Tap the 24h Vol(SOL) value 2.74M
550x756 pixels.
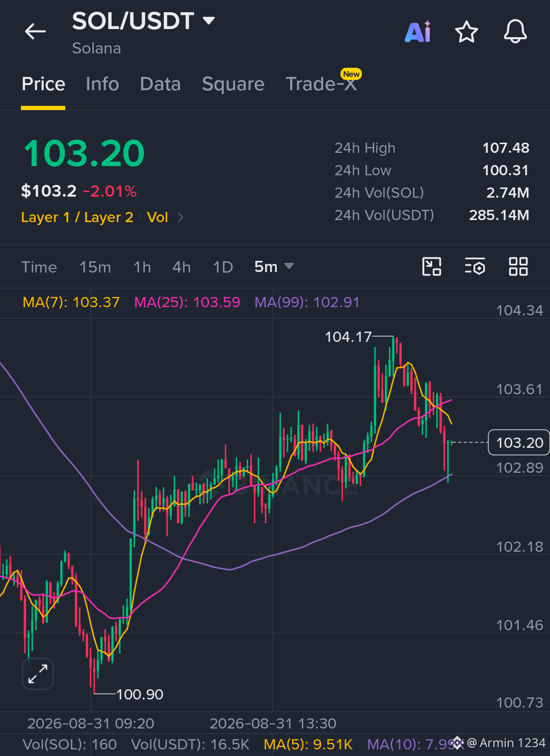pyautogui.click(x=508, y=193)
